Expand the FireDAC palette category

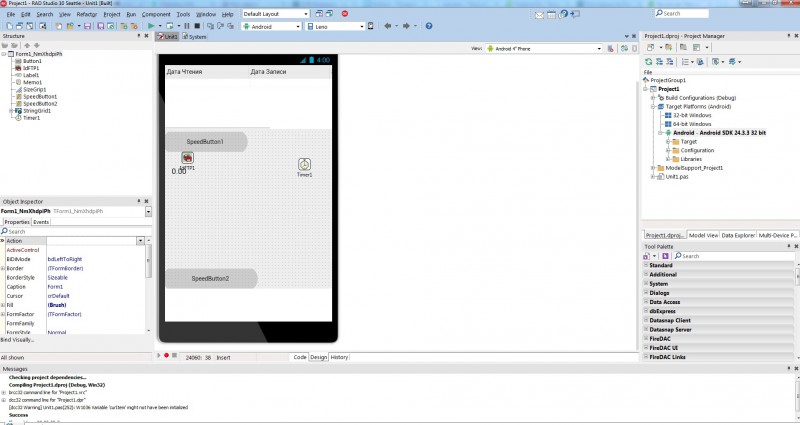pos(646,339)
